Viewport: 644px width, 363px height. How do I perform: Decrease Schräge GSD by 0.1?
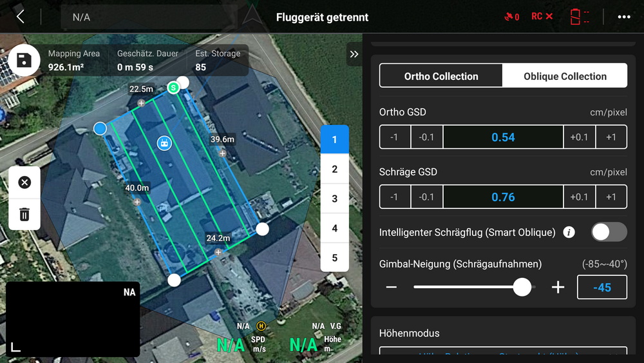click(x=427, y=197)
